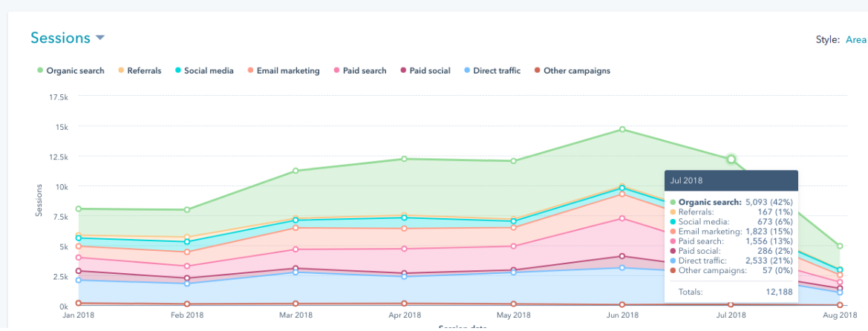
Task: Click tooltip Direct traffic value 2,533 (21%)
Action: click(x=769, y=260)
